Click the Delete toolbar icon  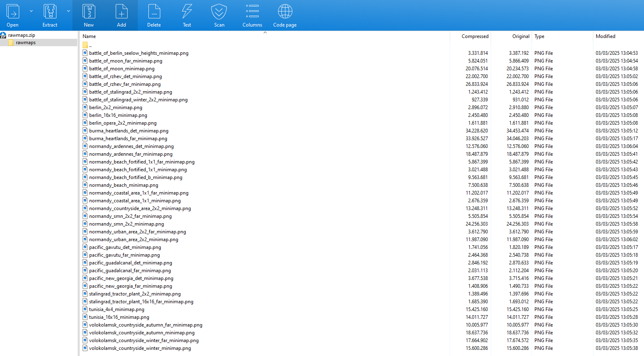point(154,11)
